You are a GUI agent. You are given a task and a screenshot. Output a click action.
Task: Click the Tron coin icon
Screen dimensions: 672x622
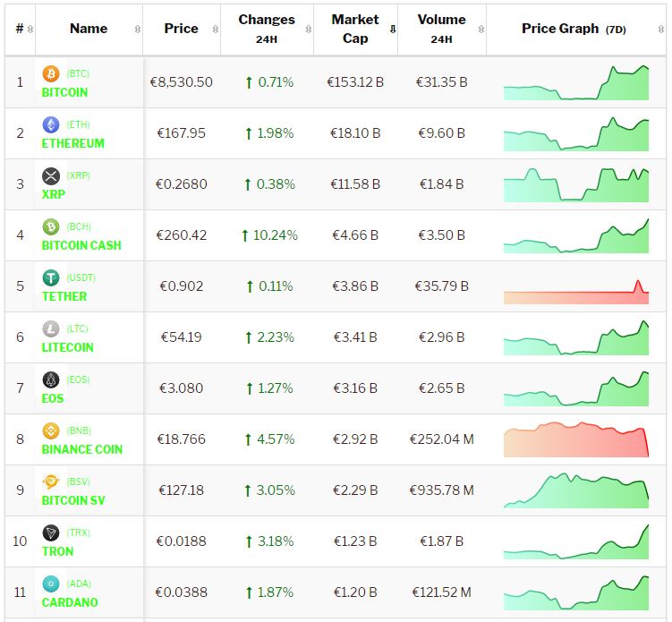[51, 533]
